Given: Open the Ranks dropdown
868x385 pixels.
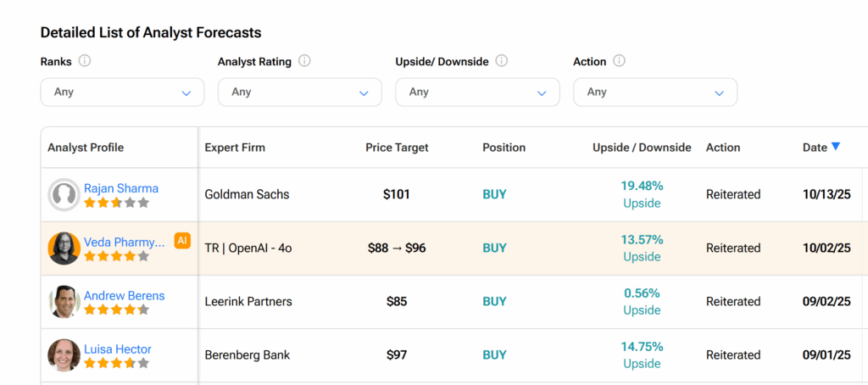Looking at the screenshot, I should pyautogui.click(x=122, y=92).
